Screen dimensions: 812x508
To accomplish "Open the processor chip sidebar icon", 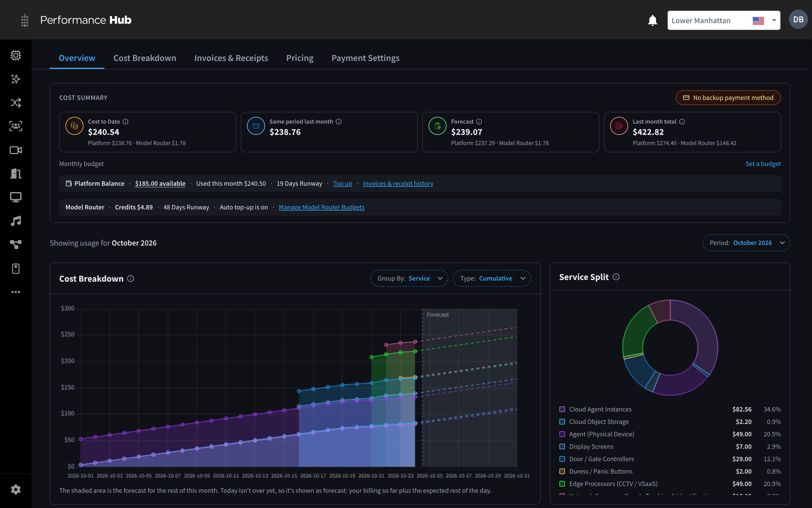I will (16, 55).
